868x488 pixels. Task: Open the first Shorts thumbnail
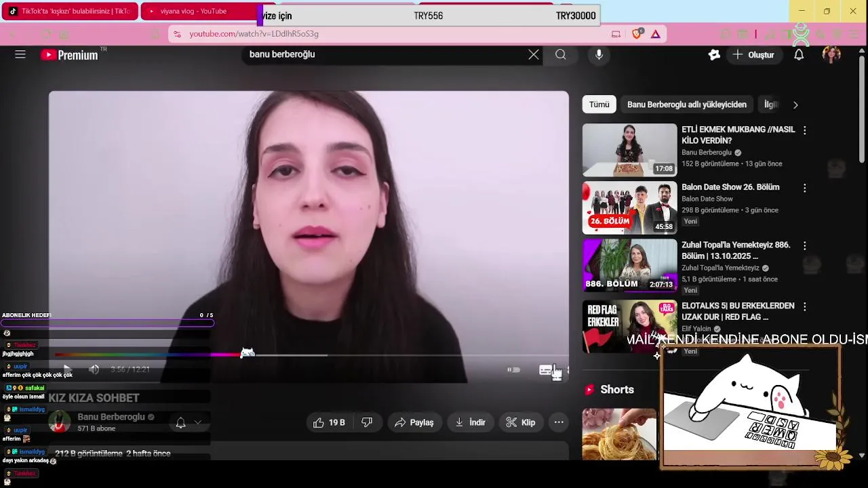click(619, 434)
